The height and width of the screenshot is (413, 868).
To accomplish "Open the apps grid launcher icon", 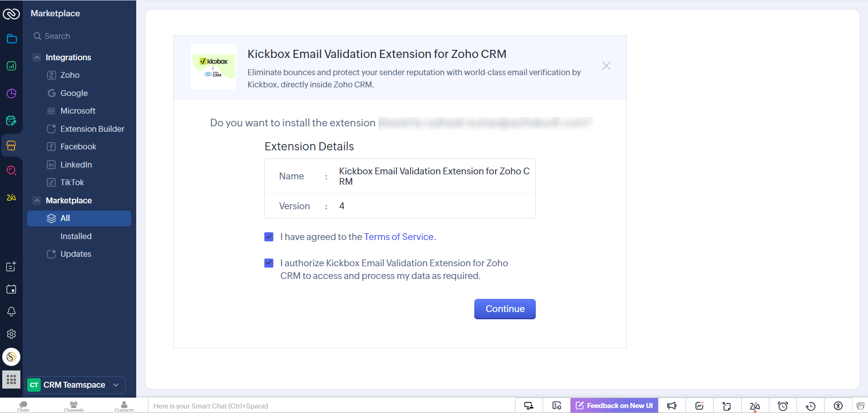I will [11, 379].
